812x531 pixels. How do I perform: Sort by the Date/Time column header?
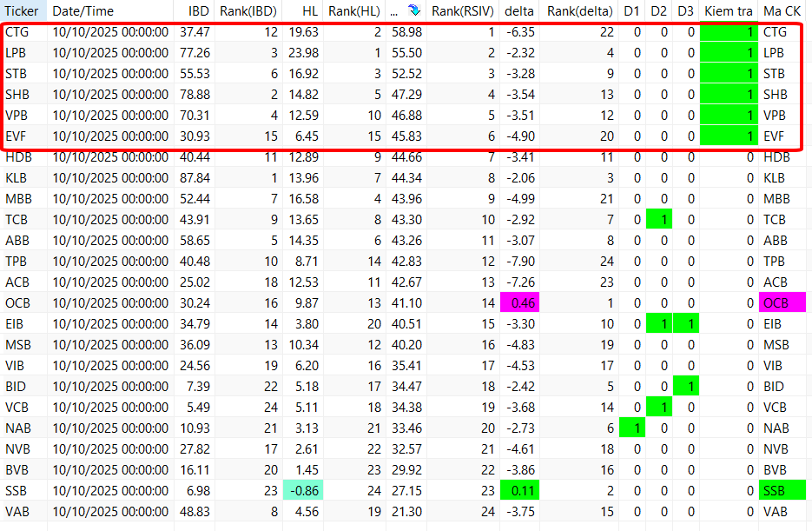click(x=110, y=11)
